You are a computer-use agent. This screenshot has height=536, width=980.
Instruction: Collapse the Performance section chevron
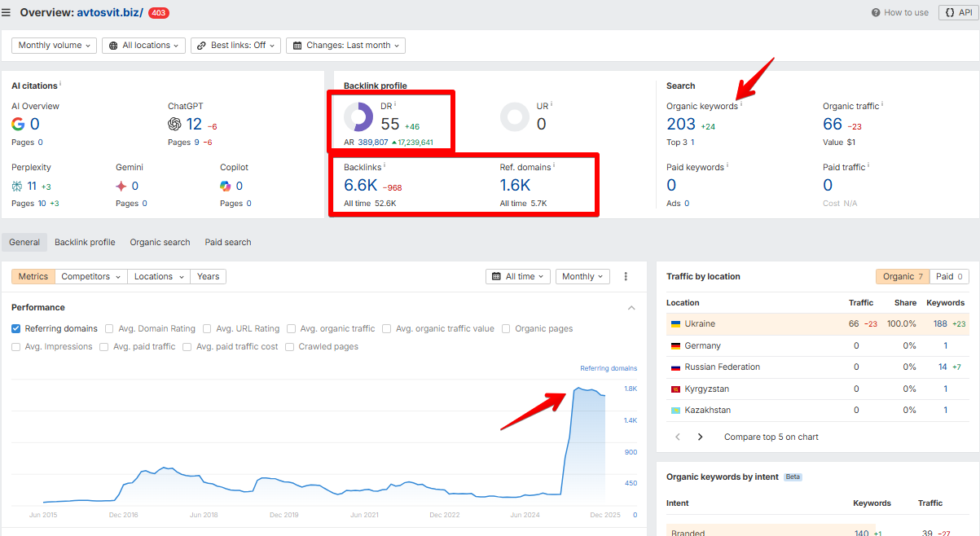(x=631, y=307)
